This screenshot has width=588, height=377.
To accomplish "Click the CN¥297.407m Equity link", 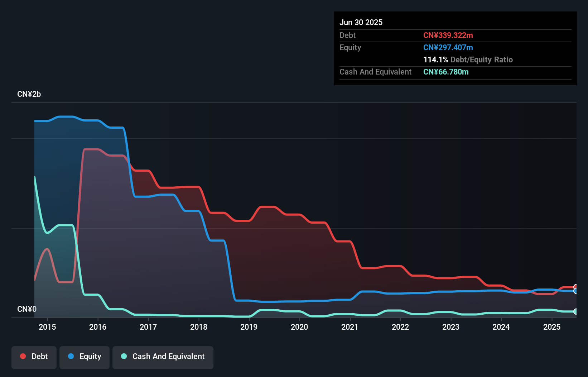I will (448, 47).
